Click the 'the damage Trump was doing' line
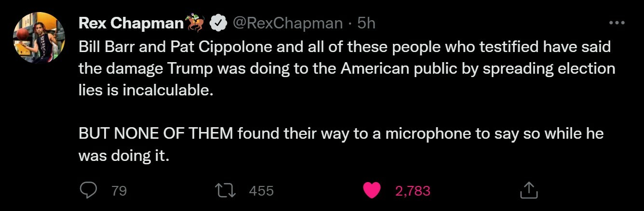Image resolution: width=644 pixels, height=211 pixels. [x=347, y=69]
